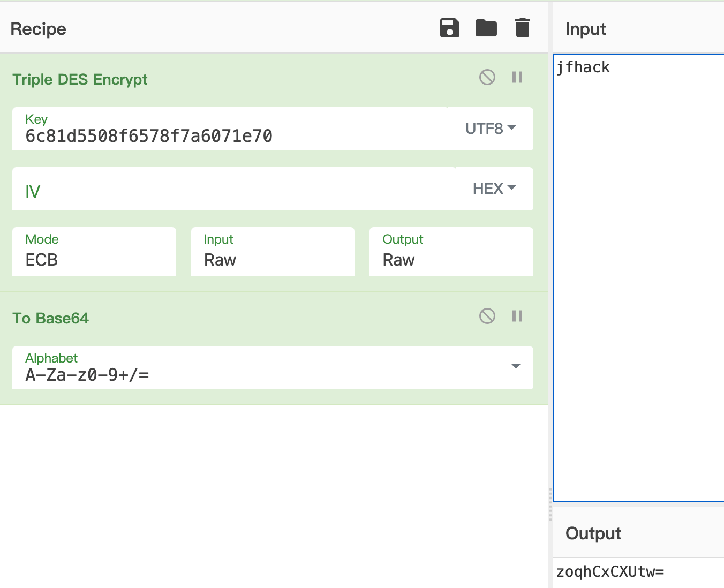The width and height of the screenshot is (724, 588).
Task: Click the output text zoqhCxCXUtw=
Action: pos(610,572)
